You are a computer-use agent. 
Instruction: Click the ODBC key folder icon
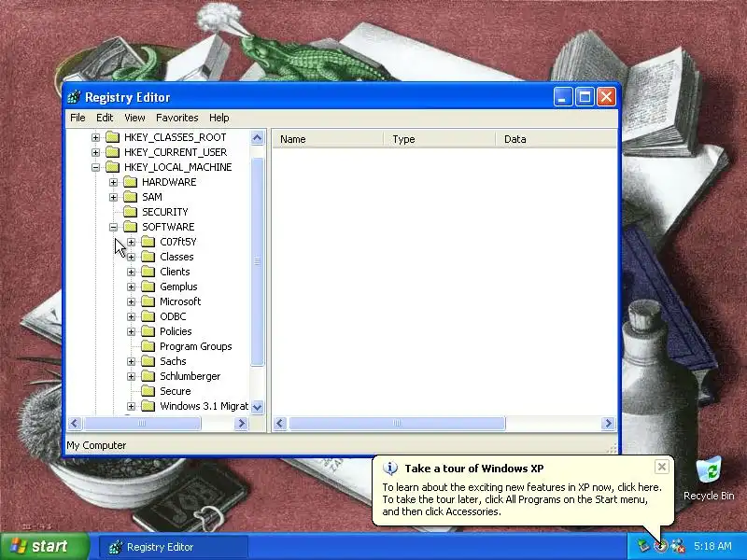148,316
